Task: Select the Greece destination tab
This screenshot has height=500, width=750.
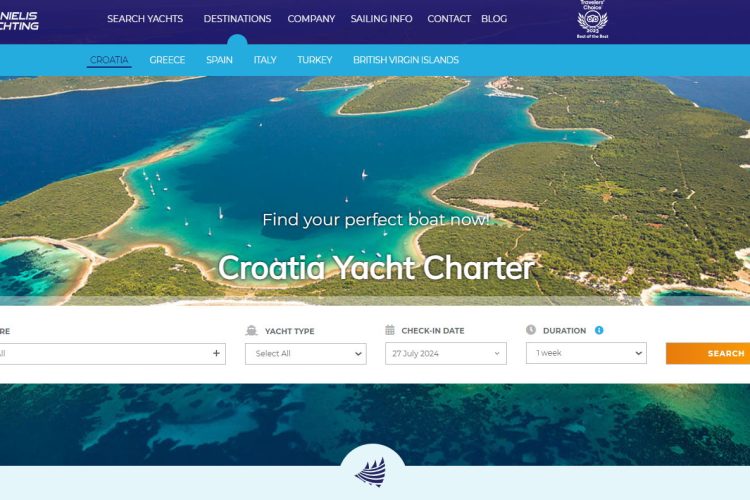Action: coord(167,60)
